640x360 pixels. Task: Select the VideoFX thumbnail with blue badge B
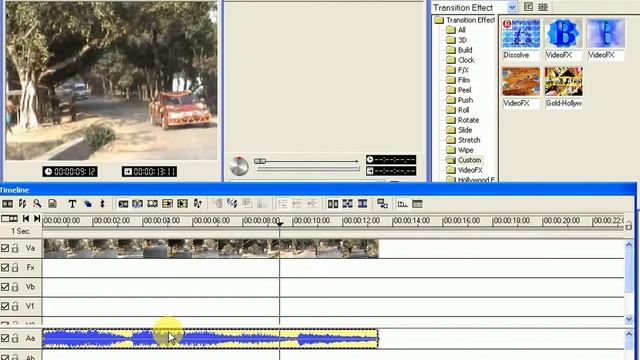tap(563, 34)
